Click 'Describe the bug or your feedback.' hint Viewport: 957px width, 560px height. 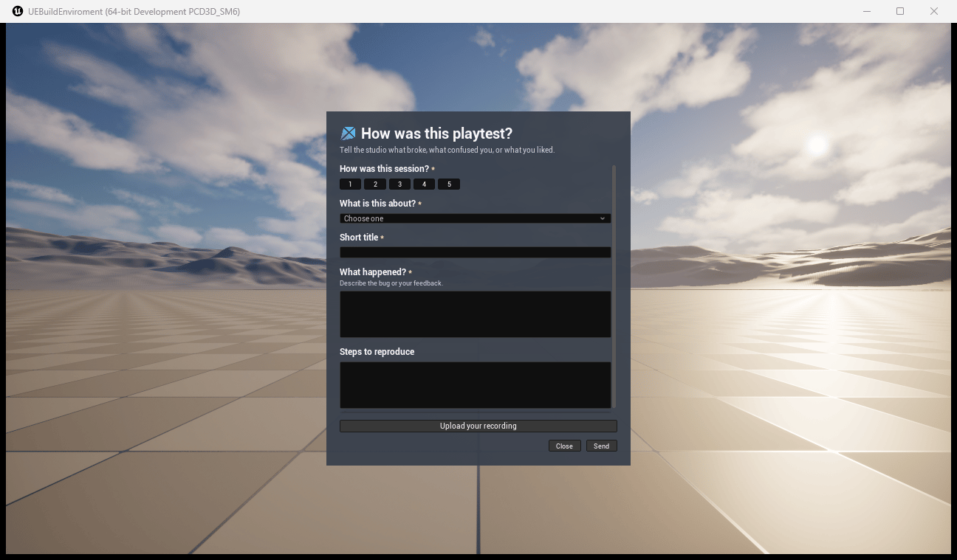[391, 283]
